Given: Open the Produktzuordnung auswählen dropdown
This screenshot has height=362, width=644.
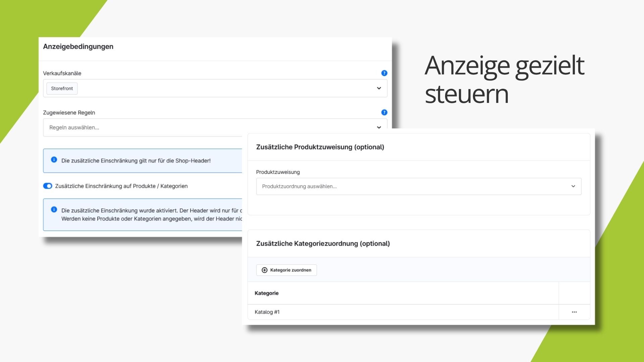Looking at the screenshot, I should (419, 186).
